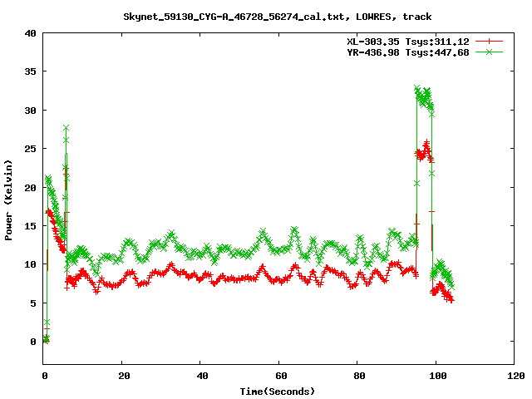
Task: Click the y-axis tick label 15
Action: click(x=30, y=225)
